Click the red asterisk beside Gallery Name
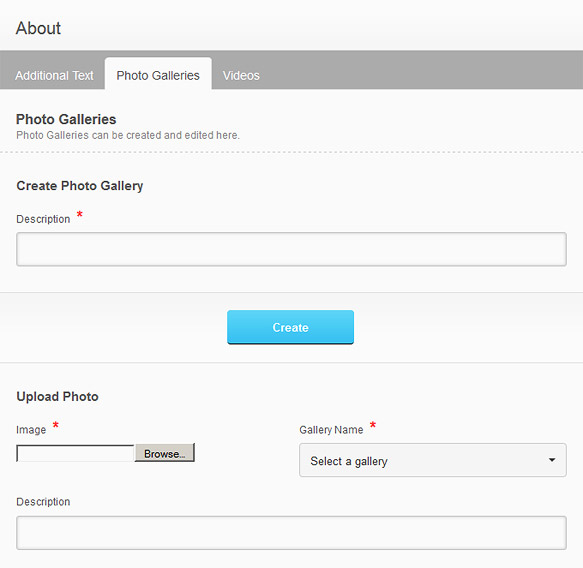The height and width of the screenshot is (568, 583). pyautogui.click(x=373, y=425)
